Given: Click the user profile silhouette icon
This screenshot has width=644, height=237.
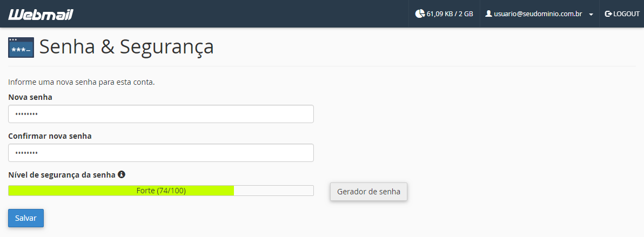Looking at the screenshot, I should point(488,13).
